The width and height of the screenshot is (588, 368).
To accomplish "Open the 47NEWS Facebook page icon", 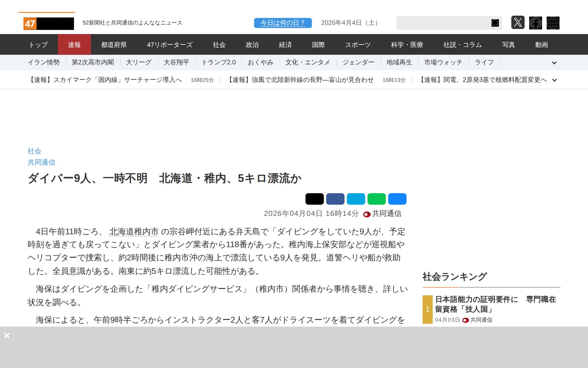I will pos(535,23).
